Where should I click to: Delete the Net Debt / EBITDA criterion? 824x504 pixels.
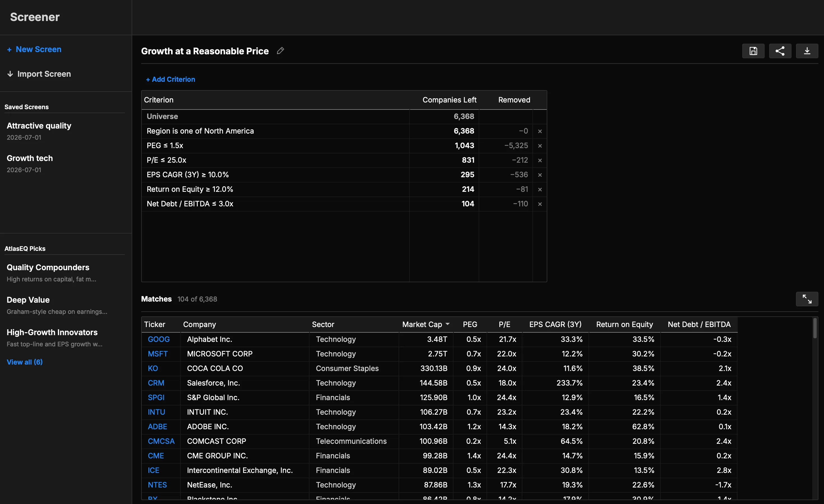coord(540,204)
